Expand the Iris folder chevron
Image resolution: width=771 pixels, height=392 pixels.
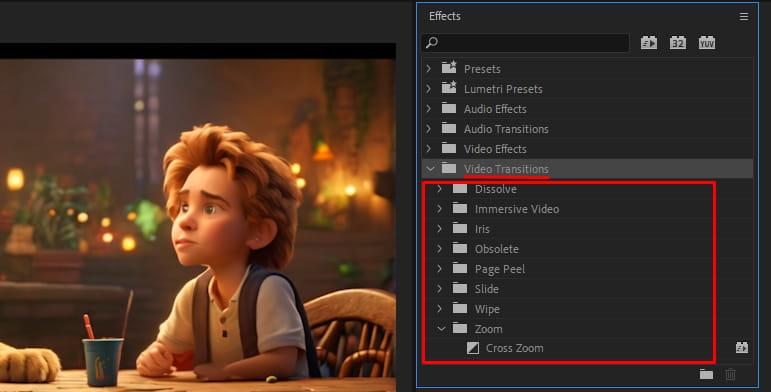[x=440, y=229]
